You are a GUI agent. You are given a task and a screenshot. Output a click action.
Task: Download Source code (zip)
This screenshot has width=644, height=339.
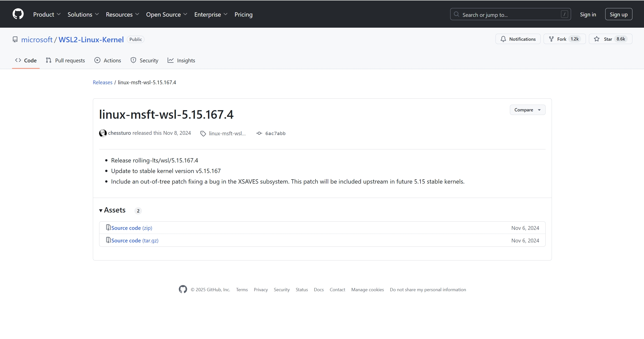[132, 228]
